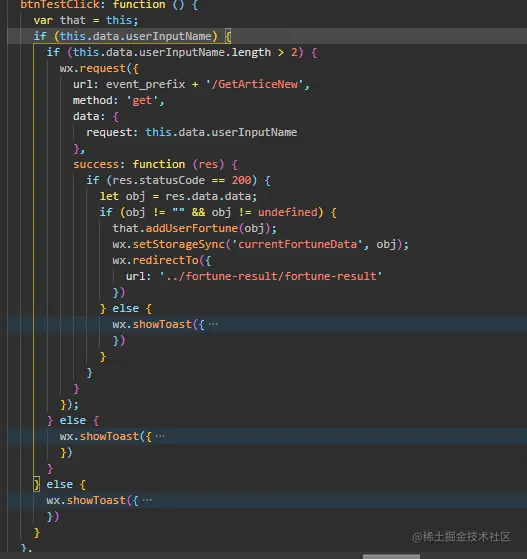
Task: Click the string '/GetArticeNew'
Action: click(254, 84)
